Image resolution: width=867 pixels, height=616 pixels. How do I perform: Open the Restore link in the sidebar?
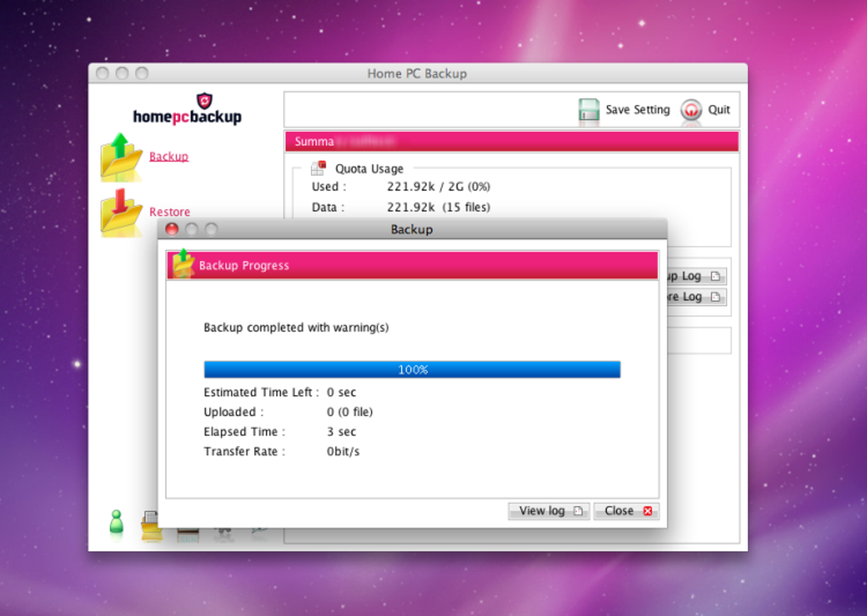pos(169,212)
